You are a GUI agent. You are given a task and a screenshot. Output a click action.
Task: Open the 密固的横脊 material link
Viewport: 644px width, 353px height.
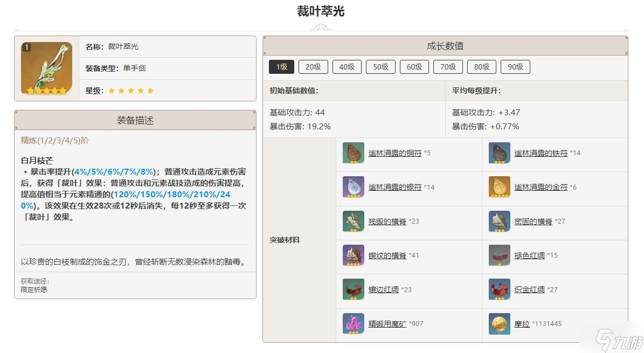(533, 222)
